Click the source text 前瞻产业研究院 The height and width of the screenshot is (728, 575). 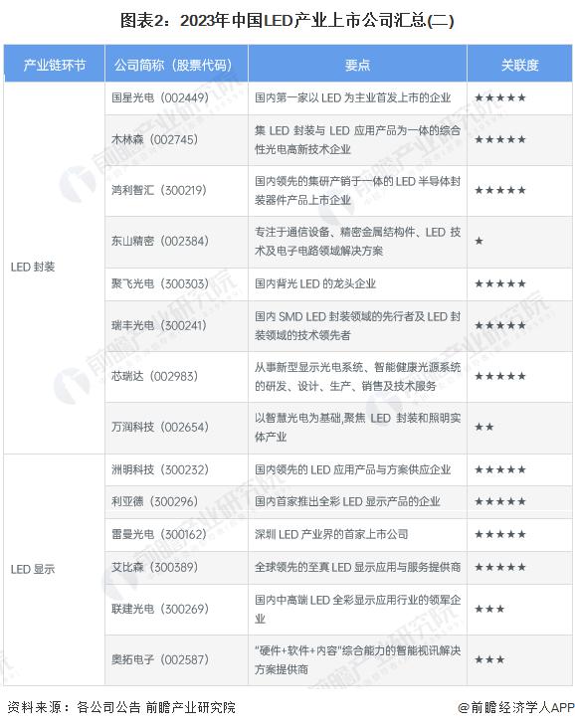190,707
